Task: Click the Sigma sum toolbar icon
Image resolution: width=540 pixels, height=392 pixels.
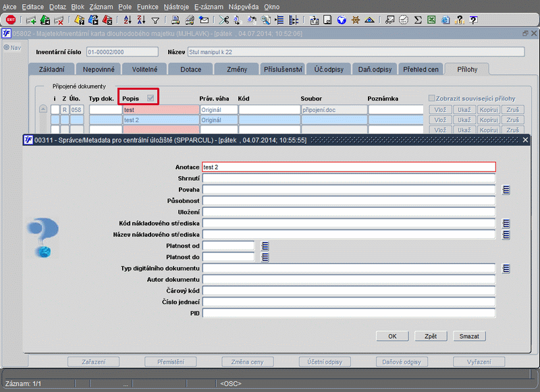Action: pos(418,20)
